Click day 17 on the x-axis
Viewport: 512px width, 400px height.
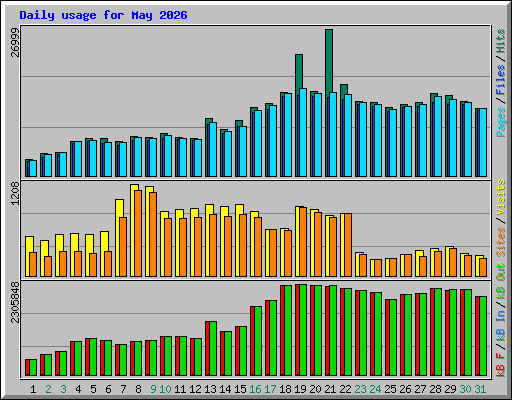(x=270, y=389)
